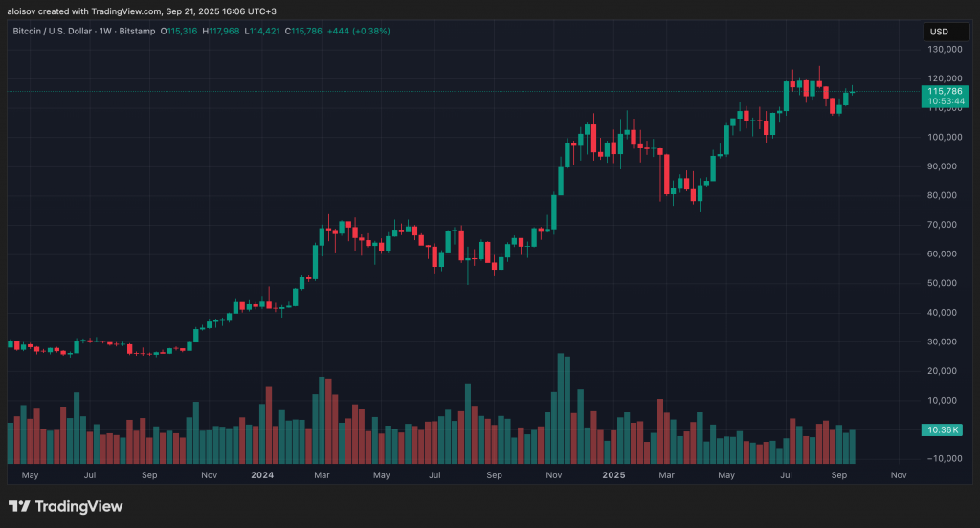Click the 100,000 price axis label
The width and height of the screenshot is (980, 528).
tap(945, 137)
